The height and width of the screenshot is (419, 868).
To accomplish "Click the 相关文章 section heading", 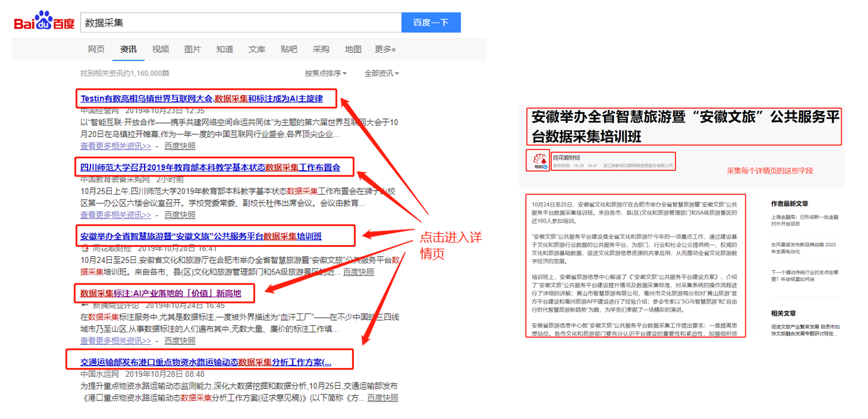I will tap(784, 312).
